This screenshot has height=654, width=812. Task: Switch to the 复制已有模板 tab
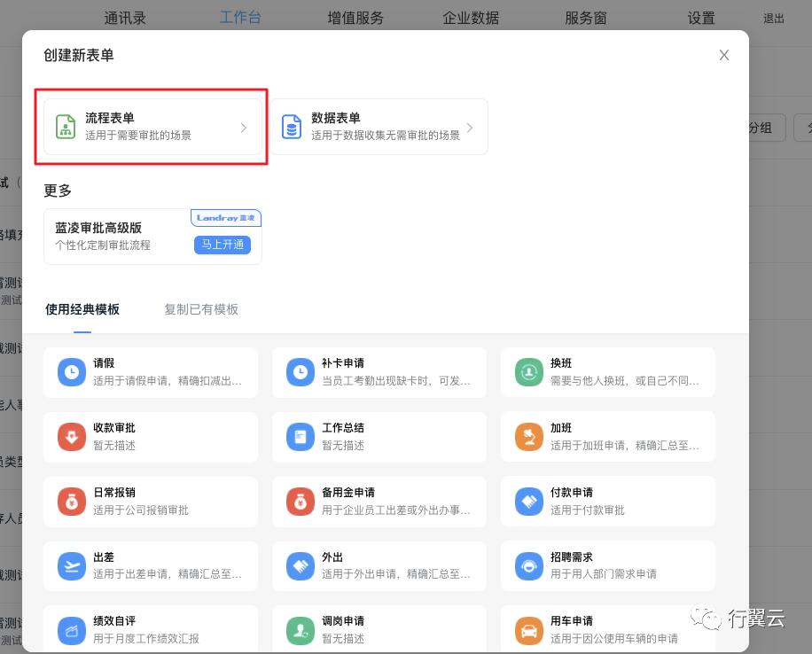coord(201,309)
